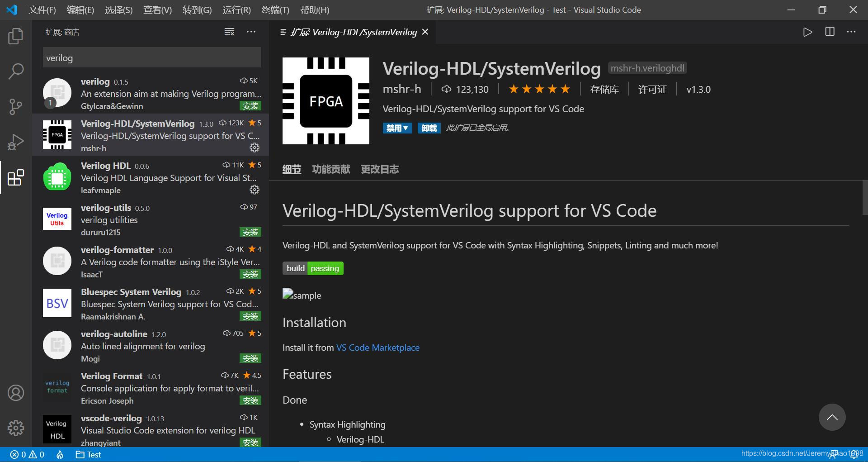Open the 禁用 (Disable) dropdown
The width and height of the screenshot is (868, 462).
point(397,128)
